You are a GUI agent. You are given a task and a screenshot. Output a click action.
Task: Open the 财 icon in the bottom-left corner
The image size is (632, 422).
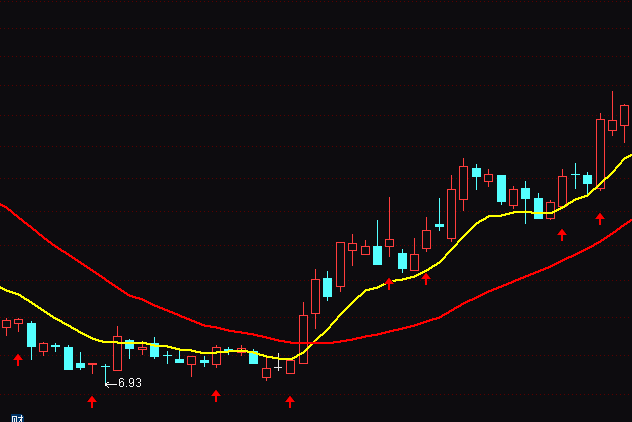click(16, 417)
